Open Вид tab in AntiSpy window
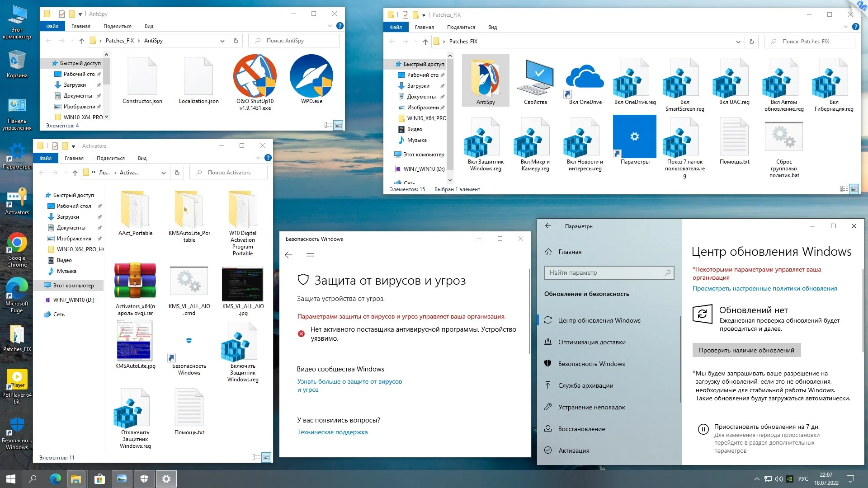This screenshot has width=868, height=488. pyautogui.click(x=149, y=26)
